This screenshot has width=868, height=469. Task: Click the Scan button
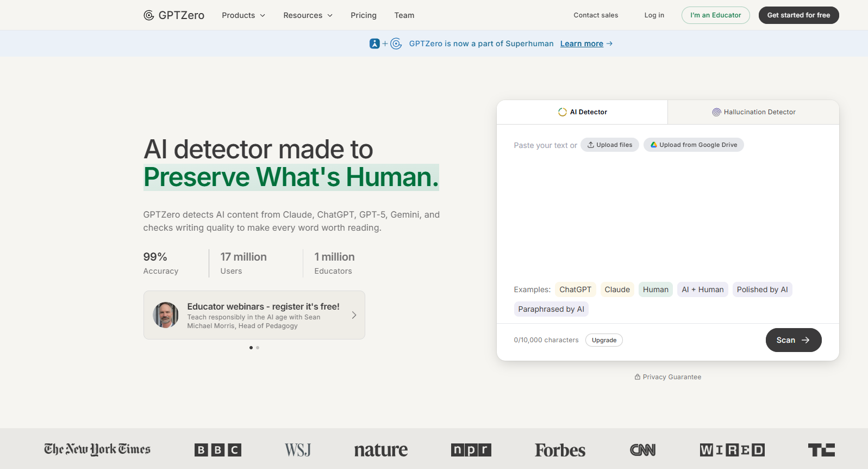794,340
